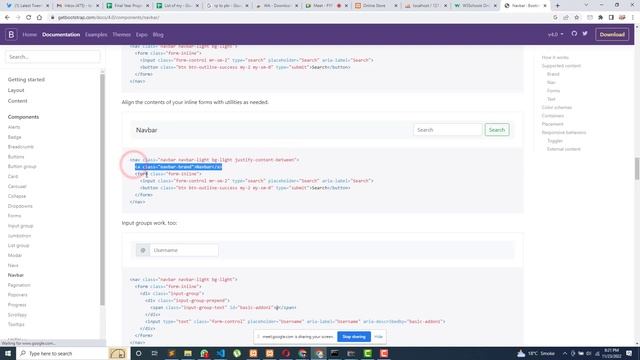Jump to Responsive behaviors section

564,132
